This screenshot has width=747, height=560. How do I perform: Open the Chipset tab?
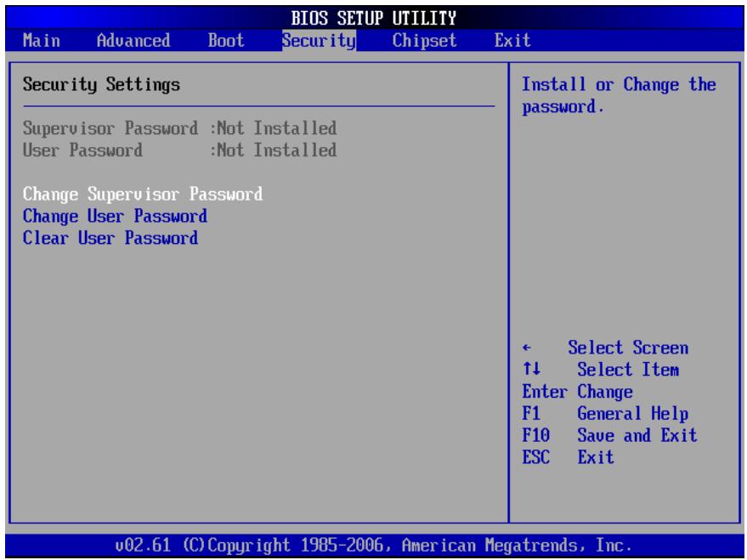[424, 41]
